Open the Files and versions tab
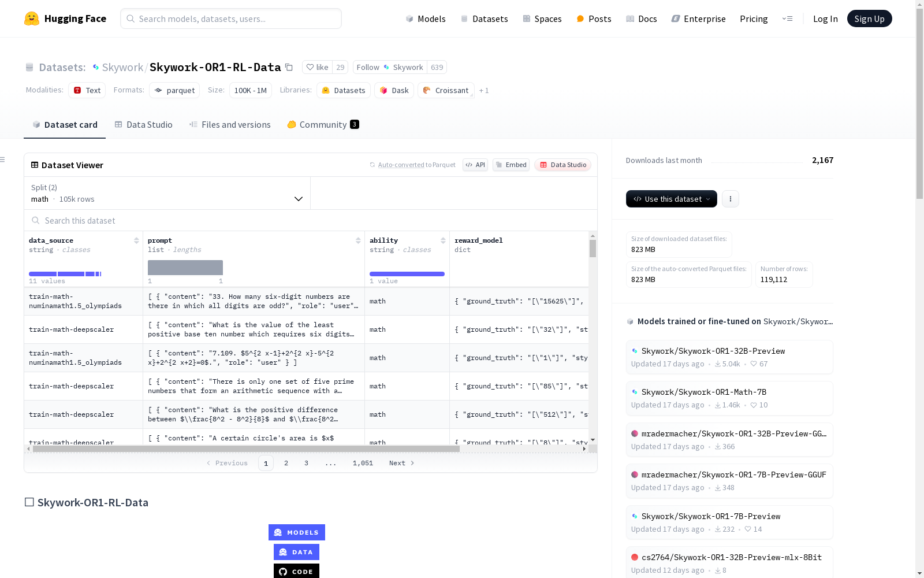The image size is (924, 578). pos(230,125)
